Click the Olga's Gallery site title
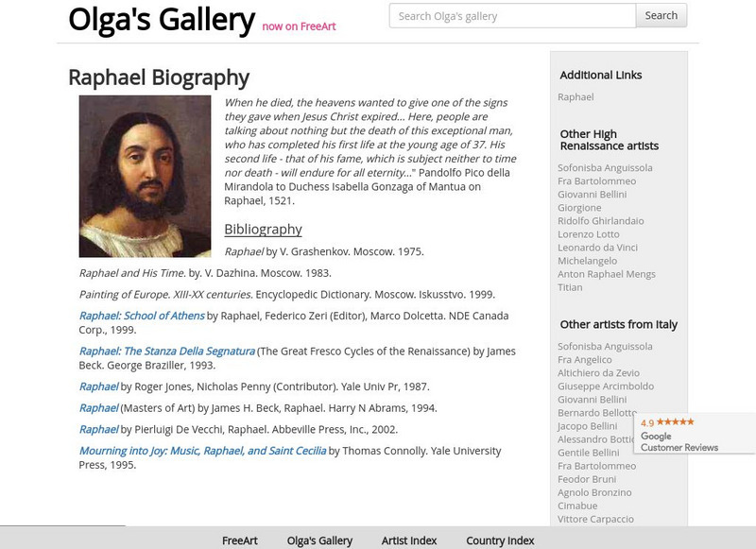 [x=162, y=19]
